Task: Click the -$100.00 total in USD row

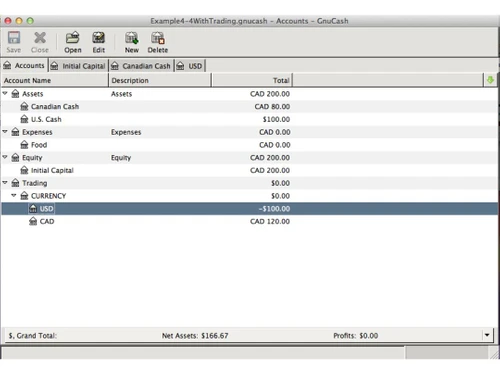Action: 274,209
